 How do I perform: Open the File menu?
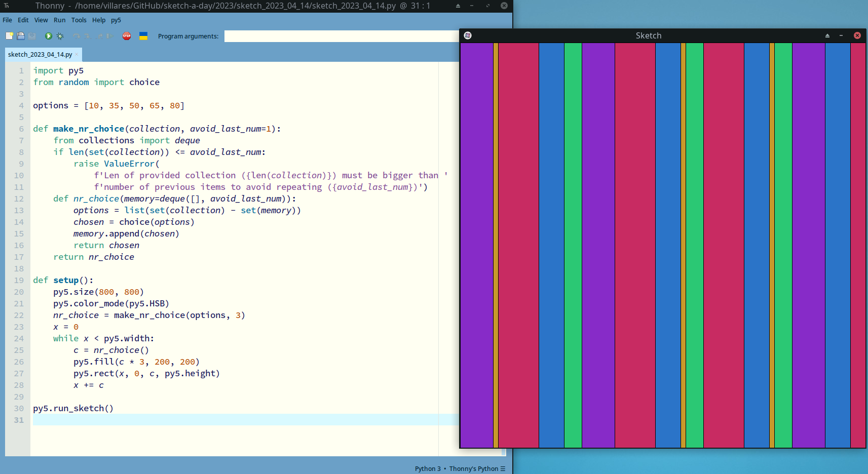pyautogui.click(x=7, y=20)
